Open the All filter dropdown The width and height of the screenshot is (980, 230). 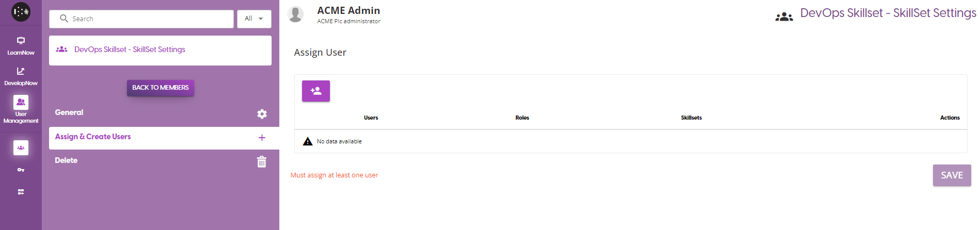(254, 19)
